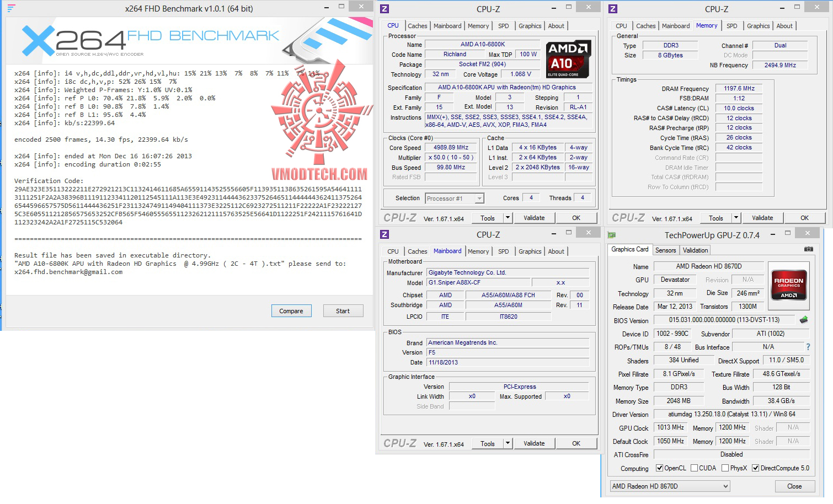This screenshot has width=833, height=504.
Task: Select the About tab in the Memory tab window
Action: point(784,26)
